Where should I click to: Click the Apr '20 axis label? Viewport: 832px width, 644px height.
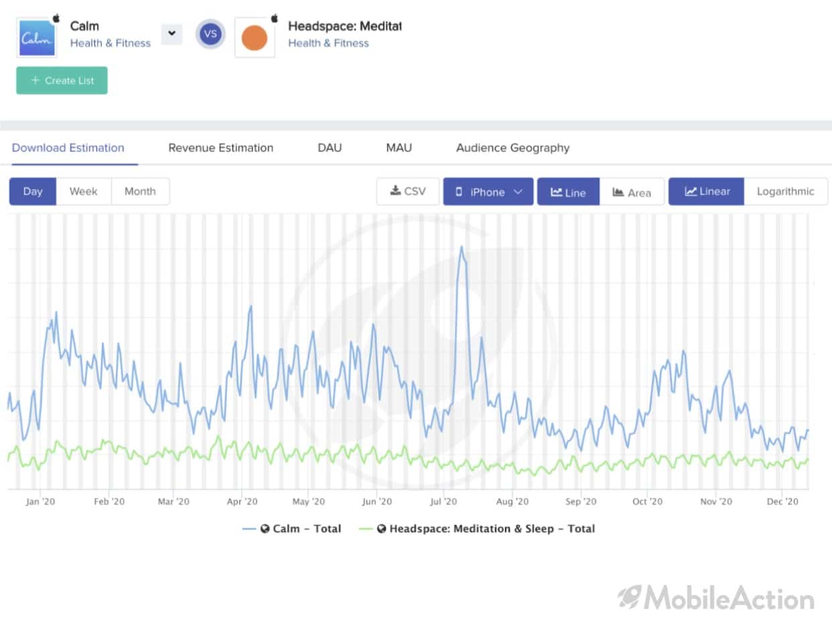242,501
